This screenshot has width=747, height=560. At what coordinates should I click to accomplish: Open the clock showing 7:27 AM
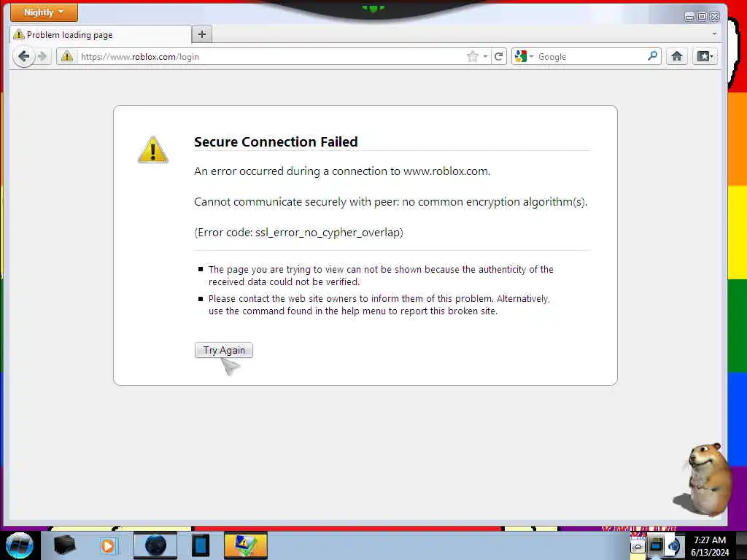710,546
